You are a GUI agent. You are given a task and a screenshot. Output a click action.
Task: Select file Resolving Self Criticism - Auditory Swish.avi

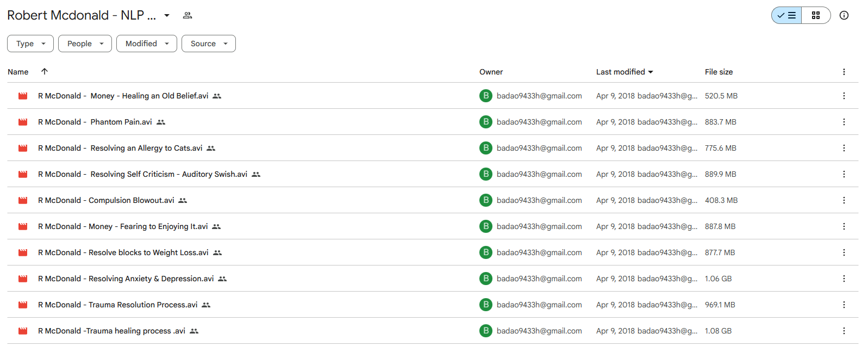[x=142, y=174]
